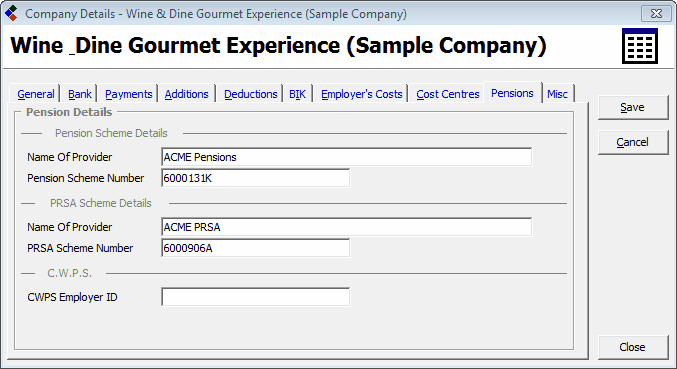Open the Misc tab

pos(557,94)
